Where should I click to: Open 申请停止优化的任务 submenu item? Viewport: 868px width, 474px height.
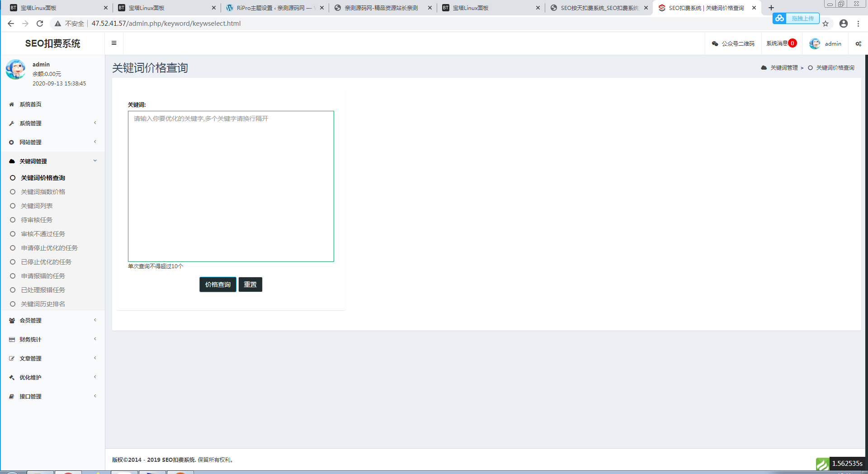(49, 248)
